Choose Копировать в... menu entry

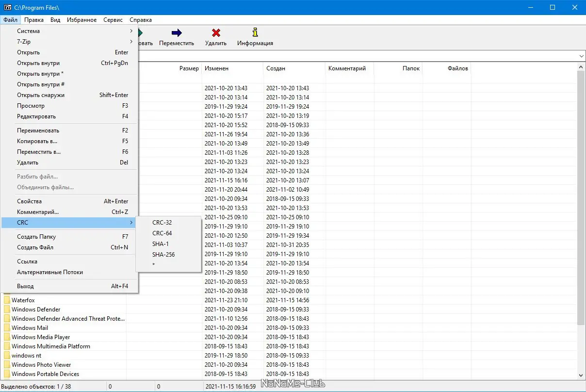[70, 141]
